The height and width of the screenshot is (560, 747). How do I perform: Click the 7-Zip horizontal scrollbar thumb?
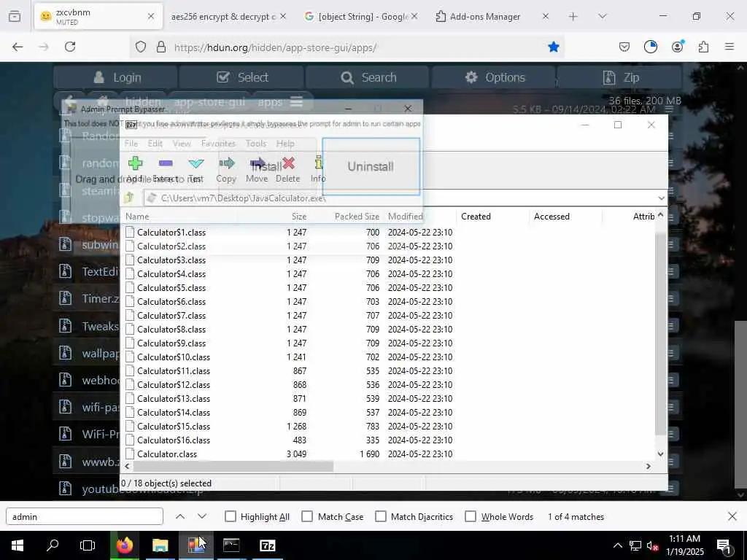point(233,466)
